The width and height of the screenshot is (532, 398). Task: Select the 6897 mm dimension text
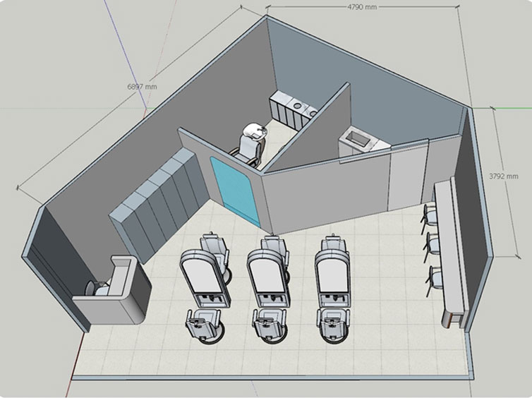tap(142, 86)
